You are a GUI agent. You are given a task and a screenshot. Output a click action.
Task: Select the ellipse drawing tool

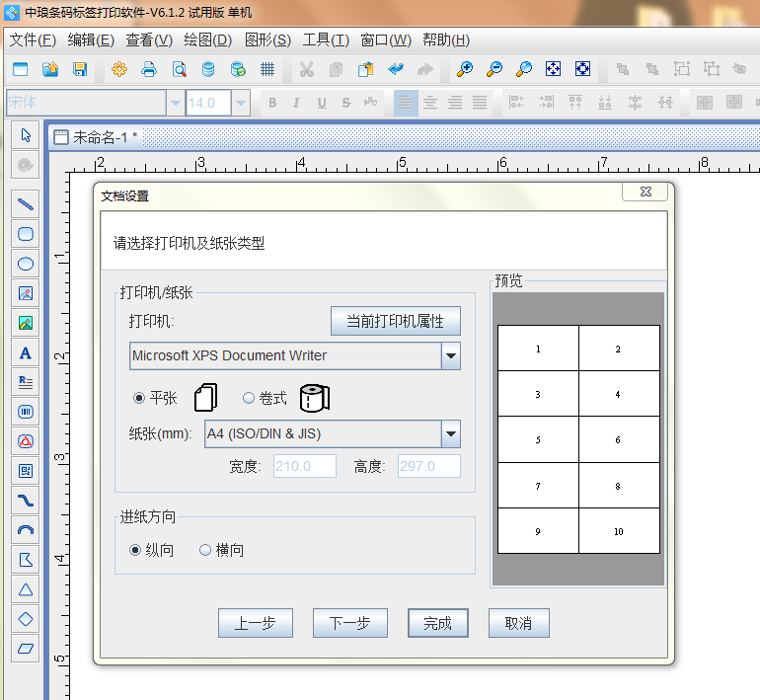click(26, 264)
